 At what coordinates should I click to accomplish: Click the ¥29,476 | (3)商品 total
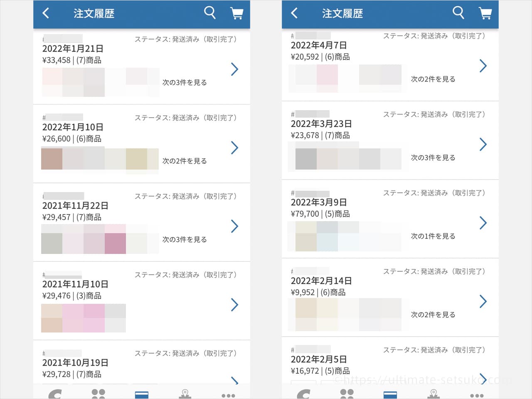[72, 296]
